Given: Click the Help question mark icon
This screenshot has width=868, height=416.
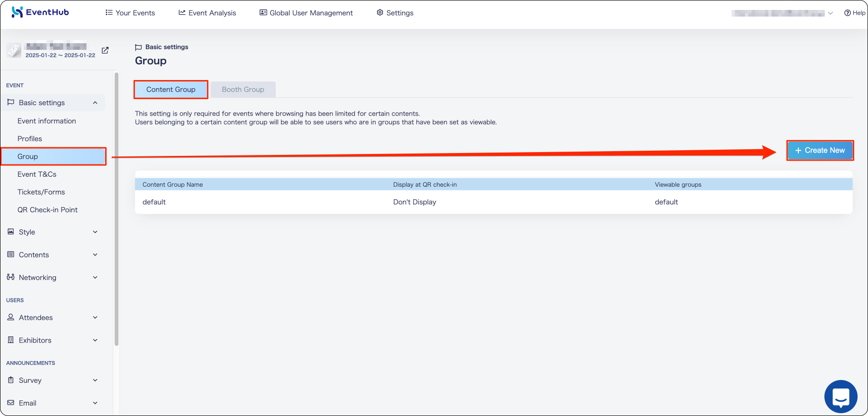Looking at the screenshot, I should click(x=848, y=13).
